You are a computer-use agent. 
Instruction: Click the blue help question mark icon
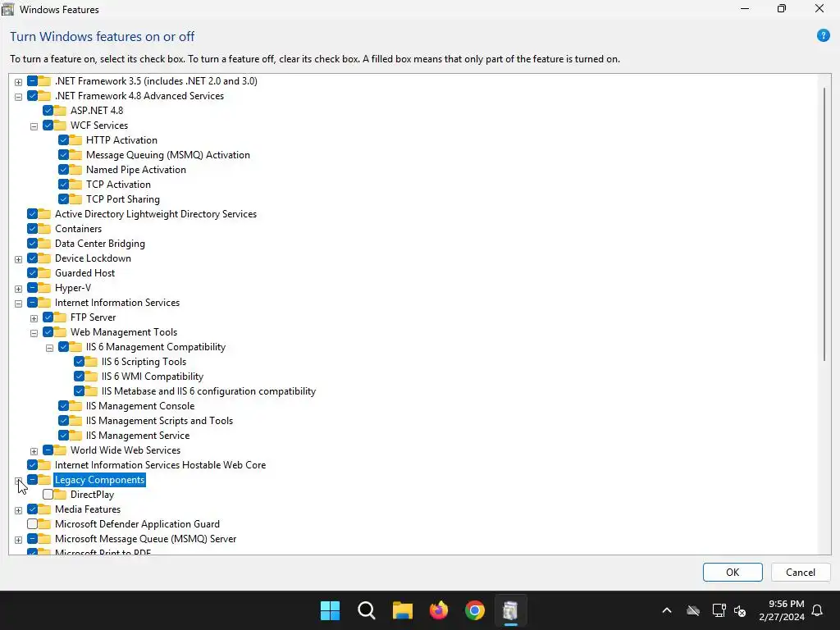click(823, 36)
